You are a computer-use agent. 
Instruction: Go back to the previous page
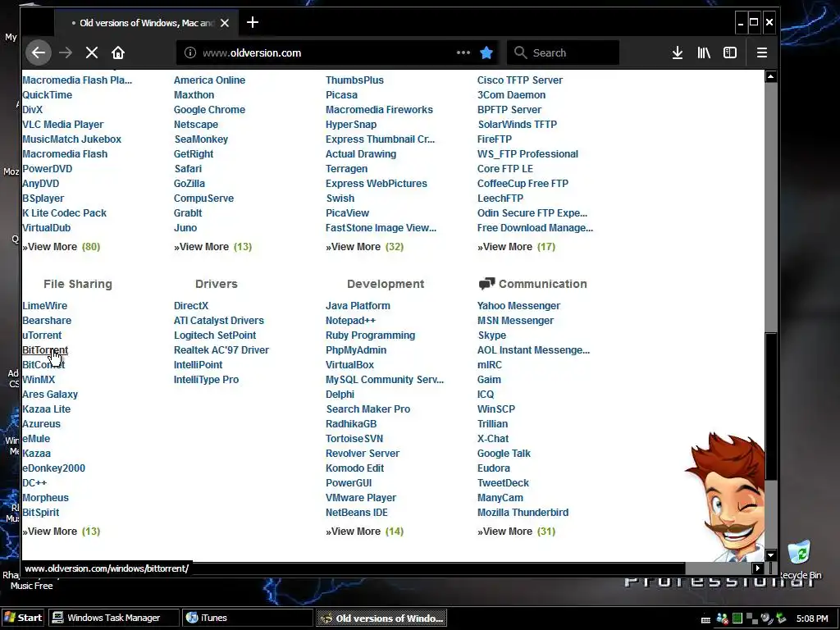click(38, 52)
